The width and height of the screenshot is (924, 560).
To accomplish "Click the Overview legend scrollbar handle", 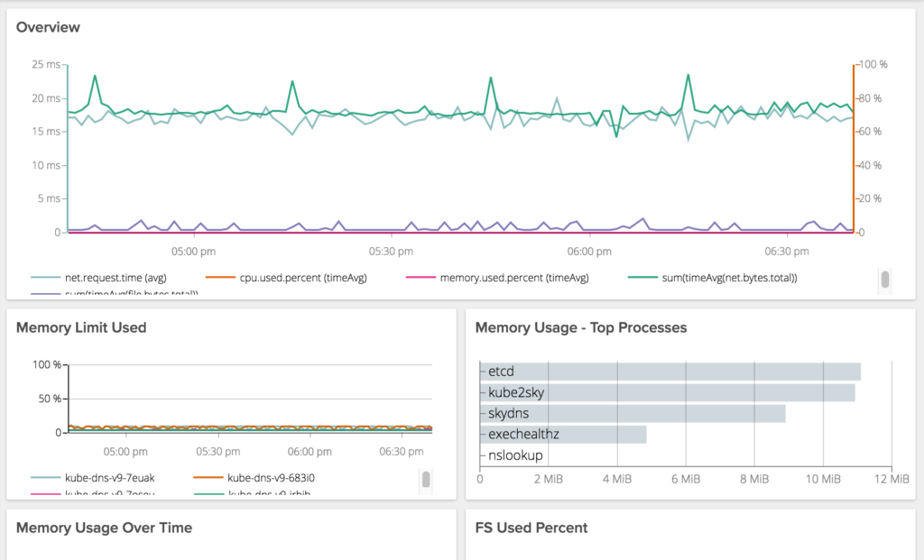I will [x=884, y=280].
